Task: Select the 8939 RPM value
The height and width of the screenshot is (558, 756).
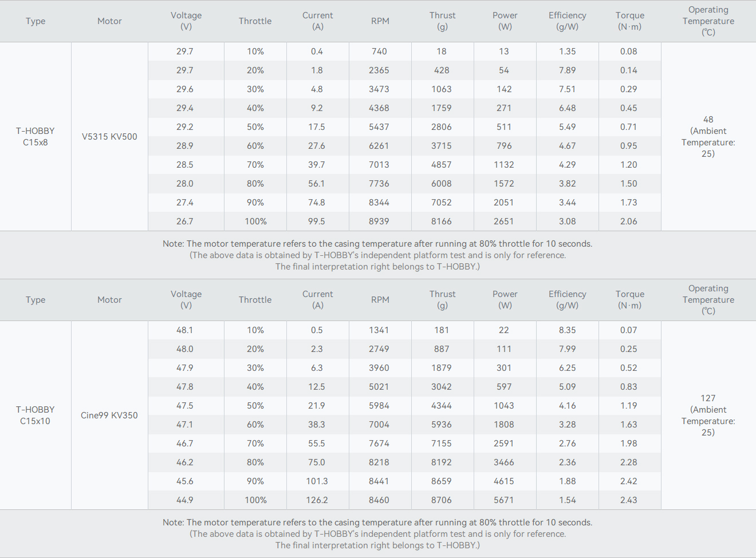Action: tap(379, 221)
